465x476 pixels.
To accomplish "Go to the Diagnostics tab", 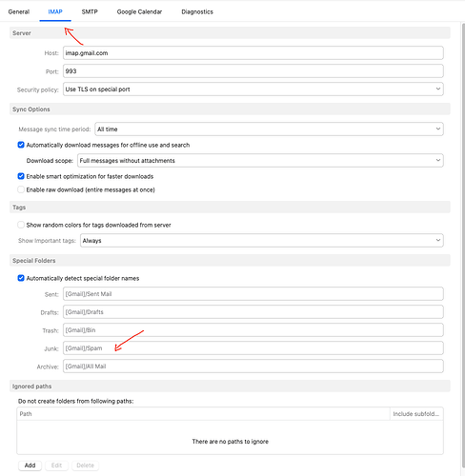I will pyautogui.click(x=197, y=11).
